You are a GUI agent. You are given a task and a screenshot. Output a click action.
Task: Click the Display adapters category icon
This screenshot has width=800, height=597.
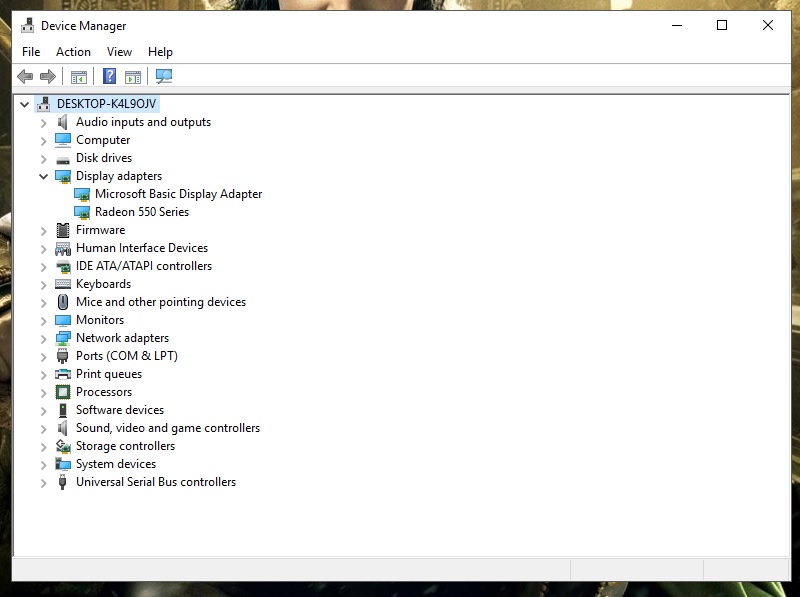pos(63,177)
